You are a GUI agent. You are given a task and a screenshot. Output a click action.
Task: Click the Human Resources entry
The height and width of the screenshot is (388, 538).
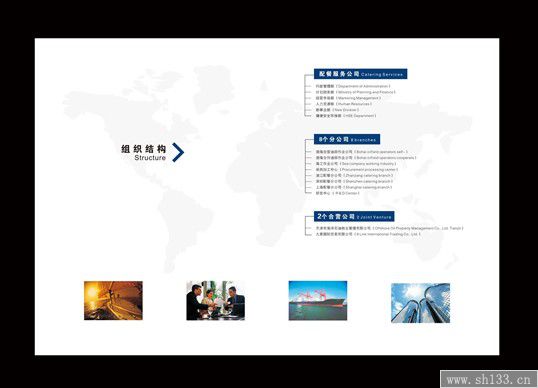click(x=343, y=104)
